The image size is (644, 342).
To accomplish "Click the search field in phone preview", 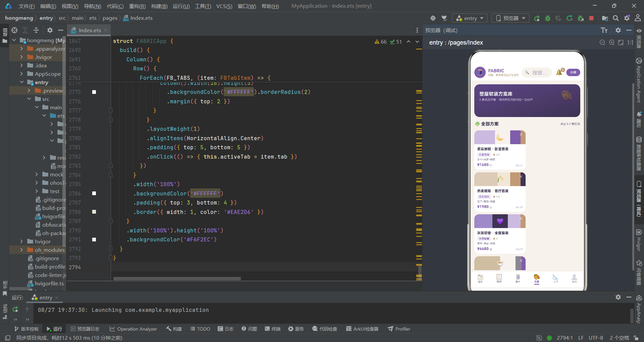I will point(537,72).
